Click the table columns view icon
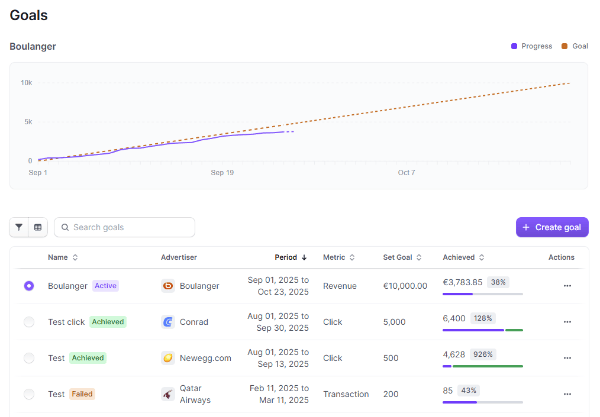This screenshot has height=417, width=600. coord(38,227)
